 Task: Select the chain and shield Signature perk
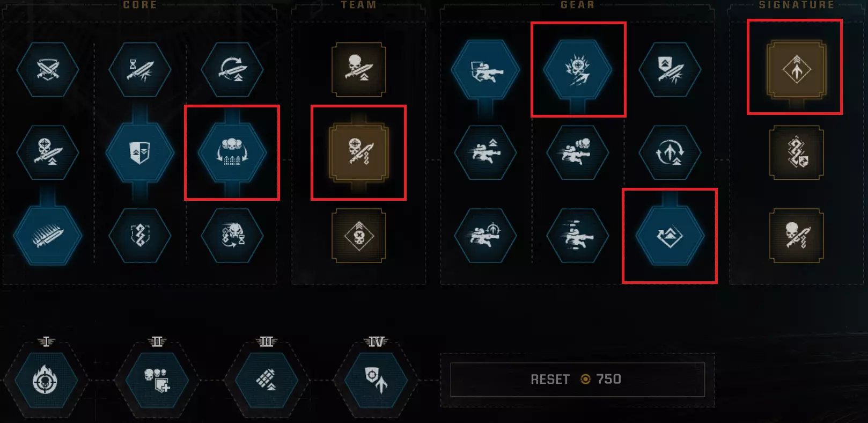(x=797, y=153)
